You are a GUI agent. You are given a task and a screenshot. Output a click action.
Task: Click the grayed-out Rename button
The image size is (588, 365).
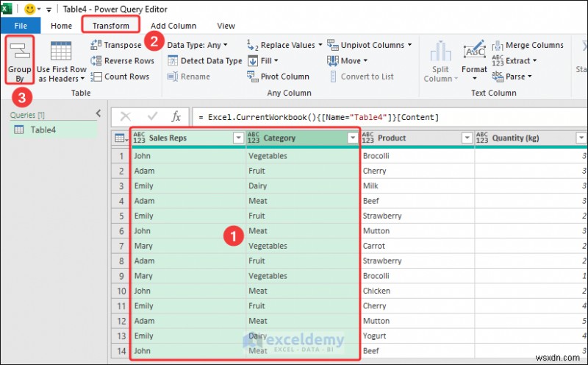click(x=189, y=77)
